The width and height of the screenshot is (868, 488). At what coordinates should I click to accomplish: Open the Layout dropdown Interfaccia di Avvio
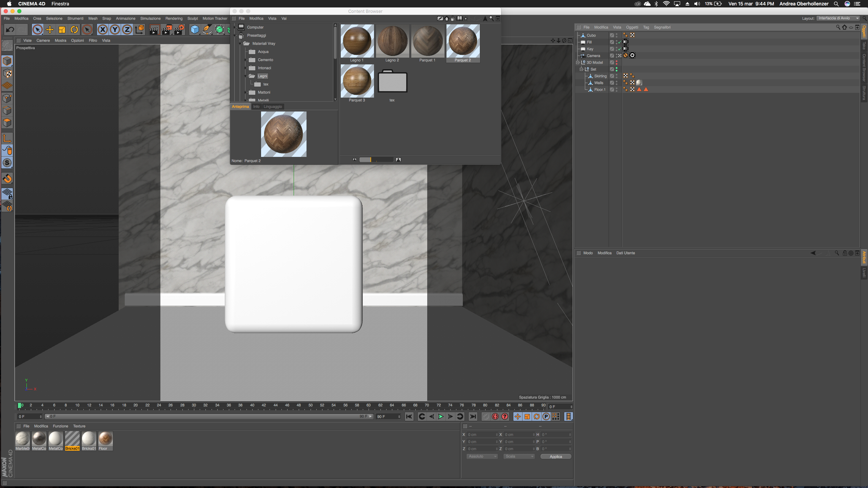(x=838, y=18)
